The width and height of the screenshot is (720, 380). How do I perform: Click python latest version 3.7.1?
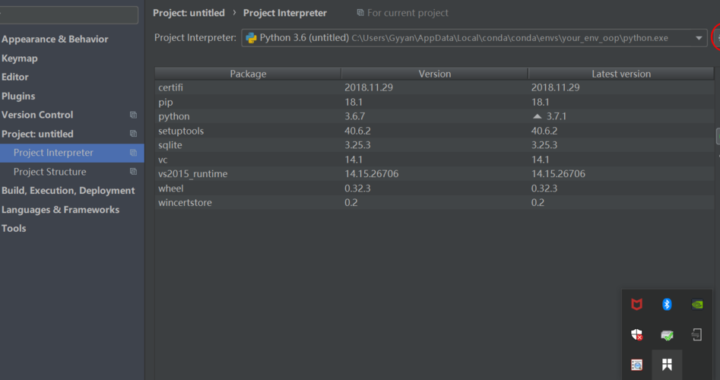point(556,116)
